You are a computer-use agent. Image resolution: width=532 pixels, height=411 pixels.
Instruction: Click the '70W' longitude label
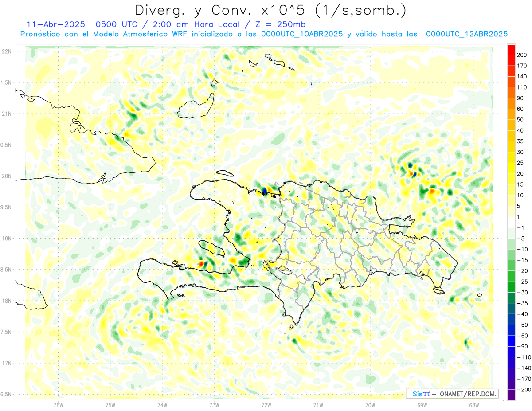coord(370,405)
